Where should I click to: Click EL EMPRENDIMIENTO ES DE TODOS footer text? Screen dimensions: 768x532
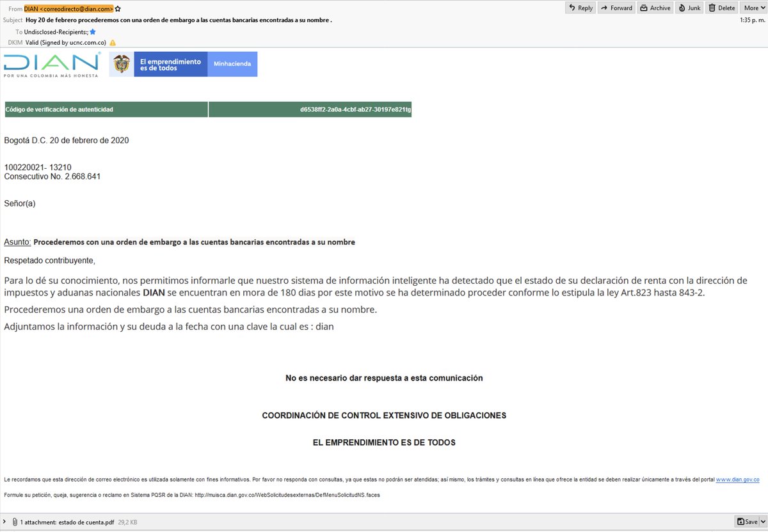coord(384,442)
